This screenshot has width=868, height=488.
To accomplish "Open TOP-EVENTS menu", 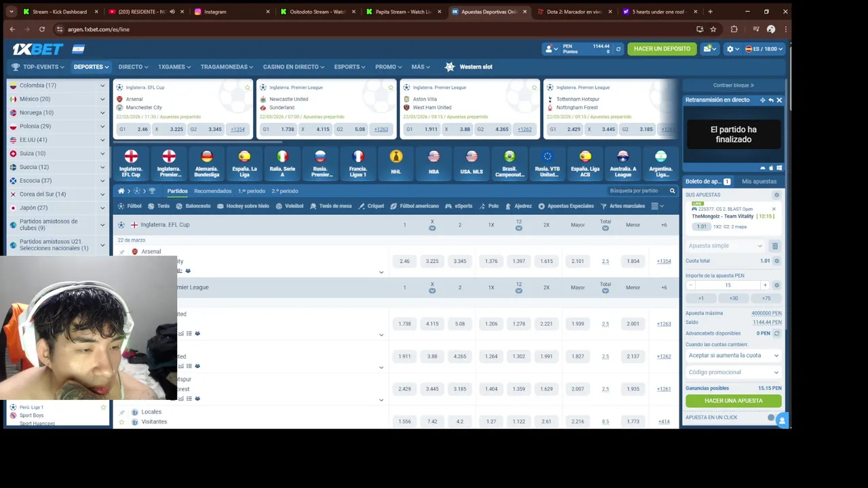I will [x=38, y=67].
